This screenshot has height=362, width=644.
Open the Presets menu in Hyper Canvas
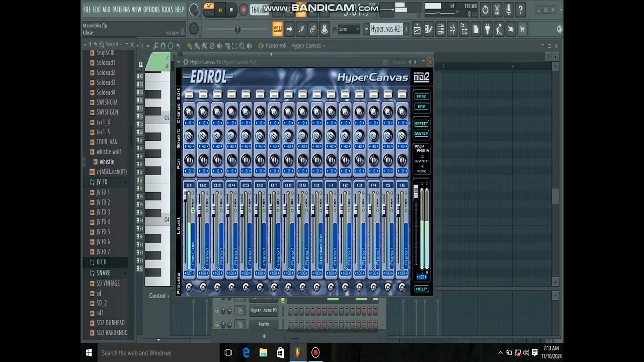pyautogui.click(x=399, y=62)
